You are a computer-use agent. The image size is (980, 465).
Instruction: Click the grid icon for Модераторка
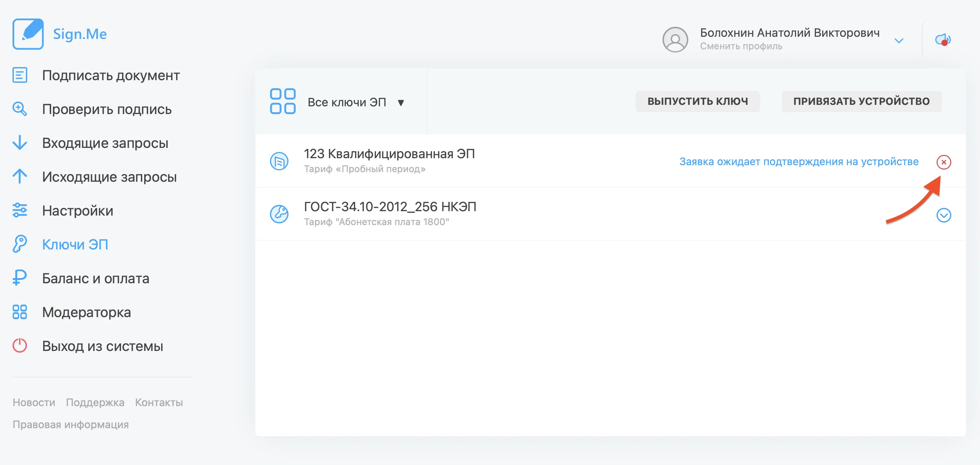coord(20,312)
